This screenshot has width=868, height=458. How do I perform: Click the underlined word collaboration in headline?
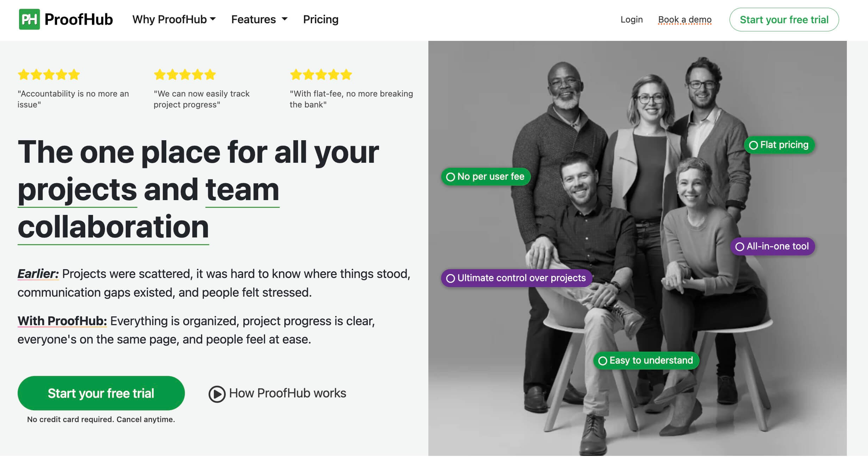point(113,228)
